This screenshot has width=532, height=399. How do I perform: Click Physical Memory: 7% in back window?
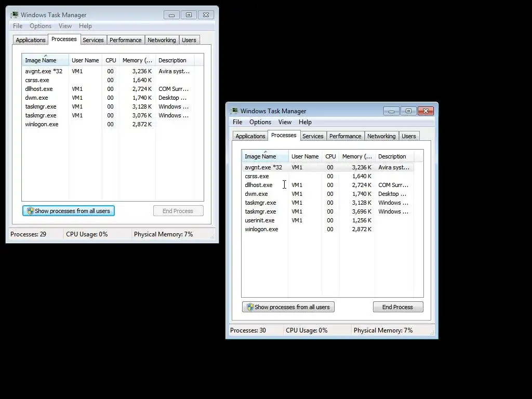[x=163, y=234]
